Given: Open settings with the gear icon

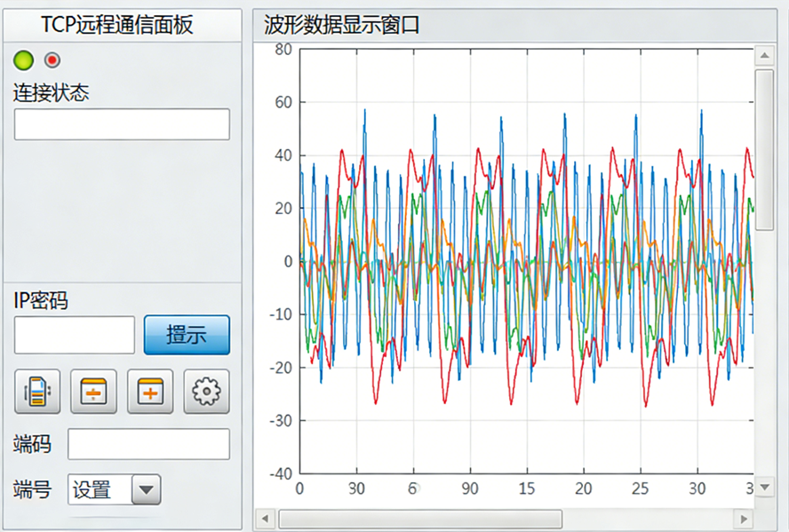Looking at the screenshot, I should (x=206, y=392).
